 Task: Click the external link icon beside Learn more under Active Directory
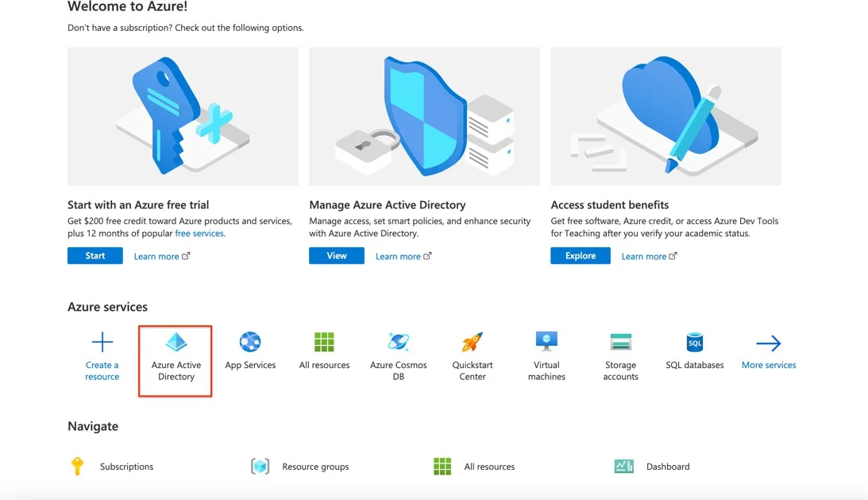pyautogui.click(x=427, y=256)
